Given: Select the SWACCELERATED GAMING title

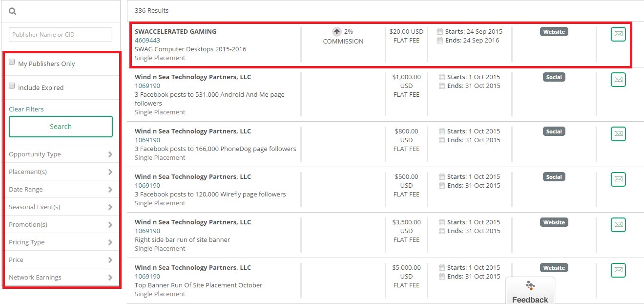Looking at the screenshot, I should tap(176, 31).
